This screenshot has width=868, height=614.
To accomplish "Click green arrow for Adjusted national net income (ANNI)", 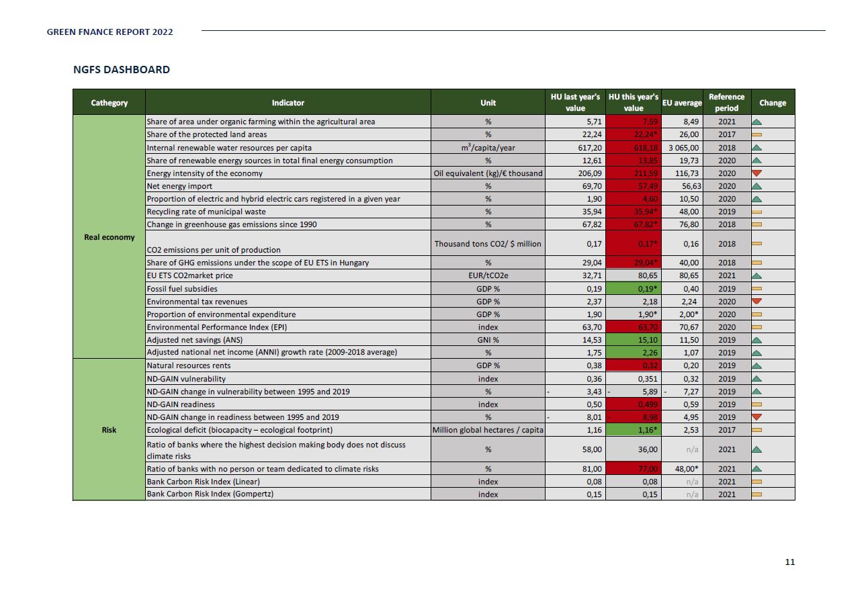I will tap(756, 353).
